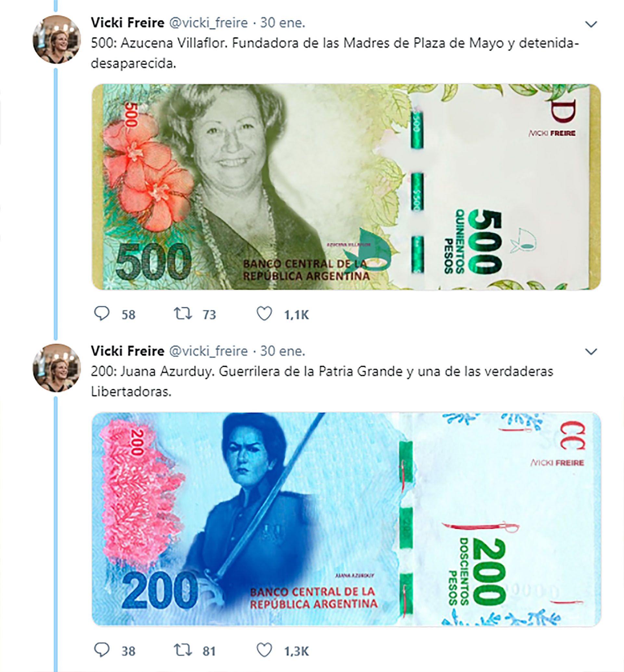Click Vicki Freire name on first tweet
The width and height of the screenshot is (624, 672).
tap(127, 23)
